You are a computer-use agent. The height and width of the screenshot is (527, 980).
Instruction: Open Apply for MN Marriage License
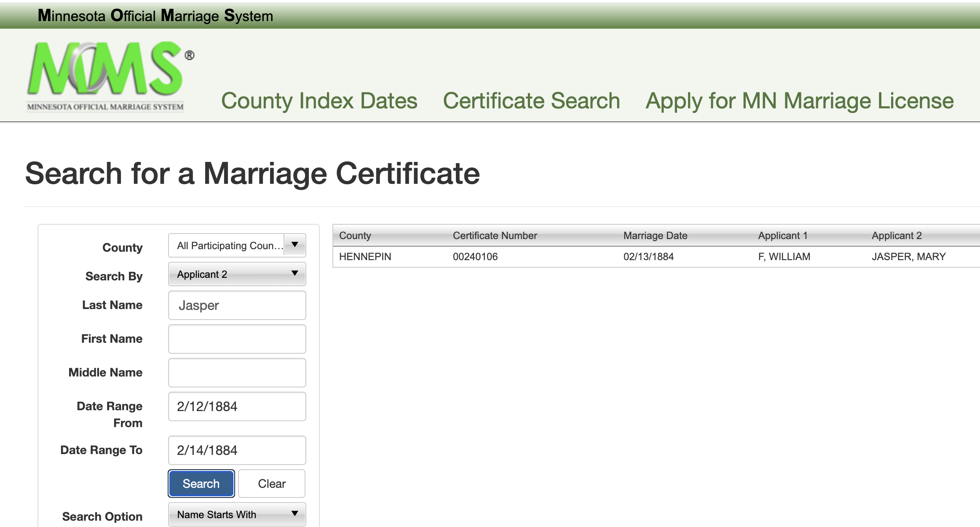[x=799, y=101]
